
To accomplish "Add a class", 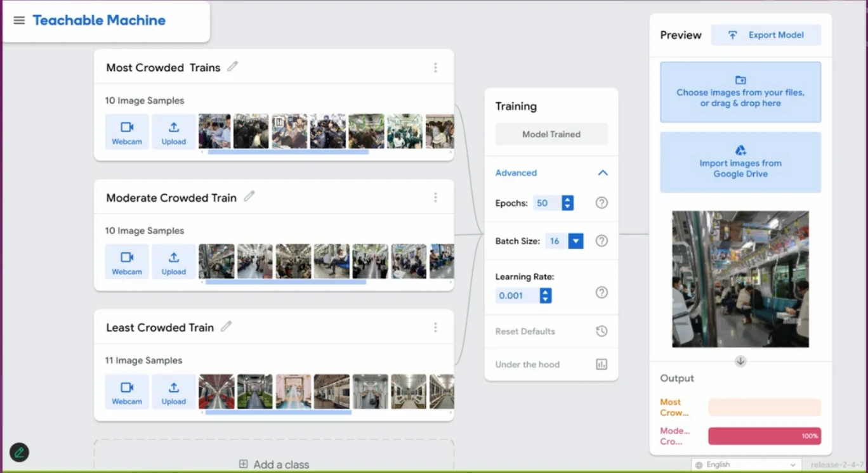I will [x=274, y=464].
